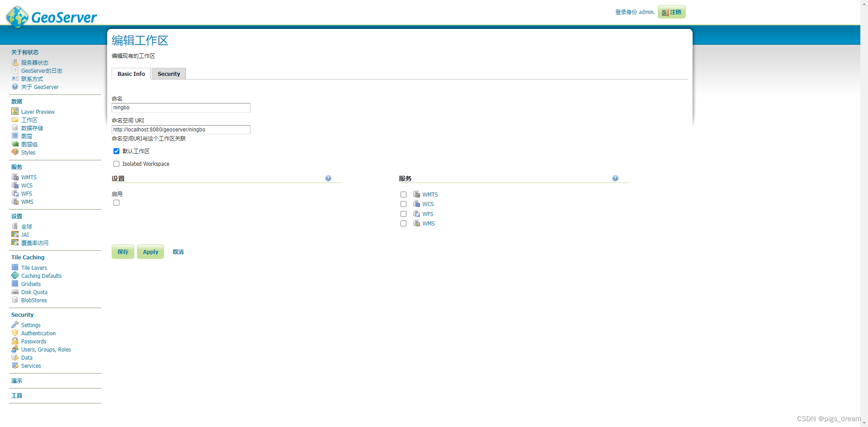Click the Tile Layers grid icon

tap(15, 267)
